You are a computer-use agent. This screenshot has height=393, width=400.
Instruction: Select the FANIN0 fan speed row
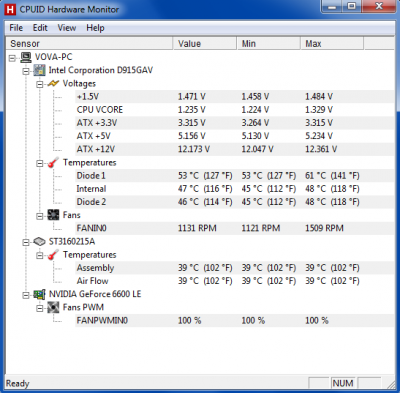(x=235, y=228)
